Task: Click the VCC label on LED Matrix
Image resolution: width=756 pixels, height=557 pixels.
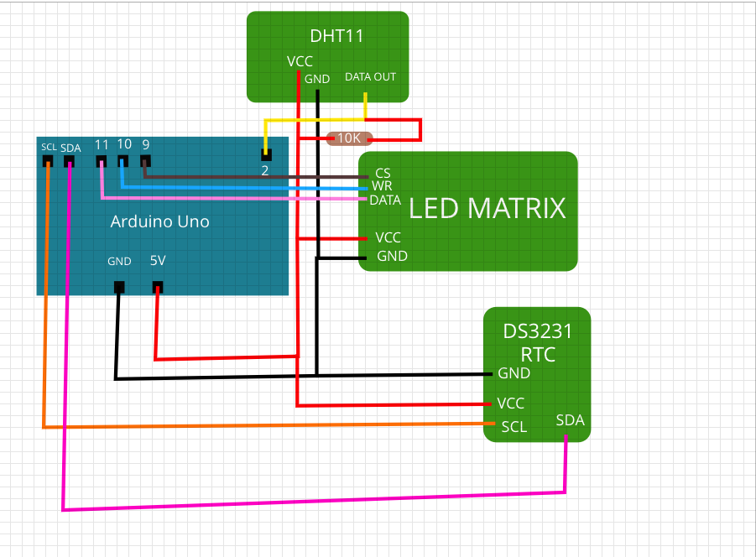Action: pos(388,237)
